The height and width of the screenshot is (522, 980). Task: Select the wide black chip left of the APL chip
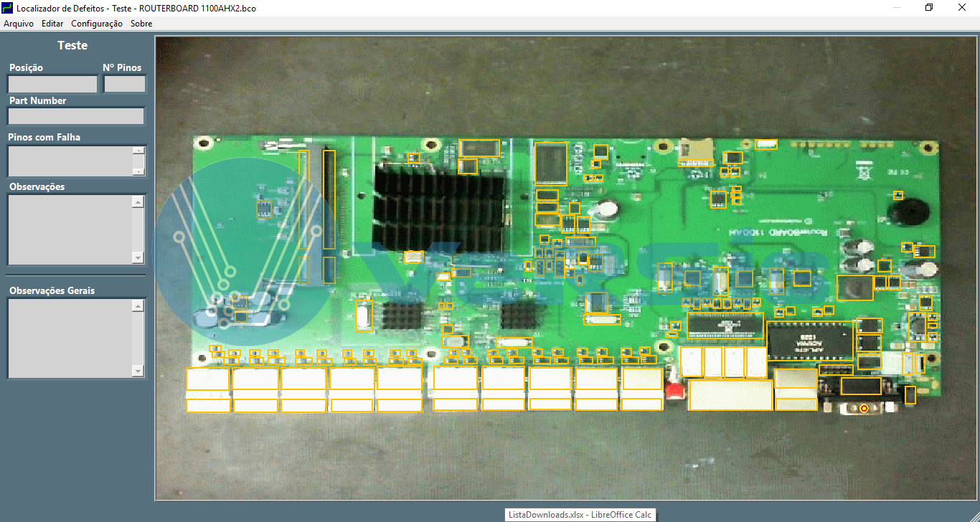725,325
